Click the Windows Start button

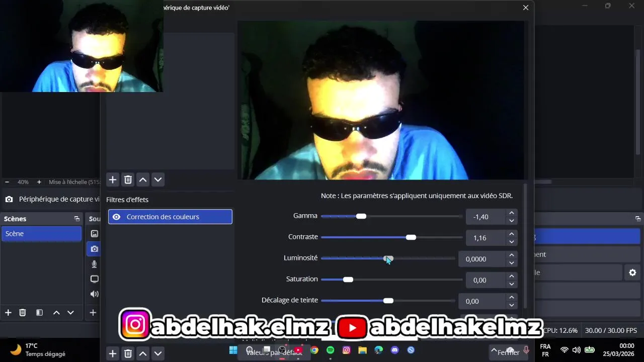[x=233, y=350]
